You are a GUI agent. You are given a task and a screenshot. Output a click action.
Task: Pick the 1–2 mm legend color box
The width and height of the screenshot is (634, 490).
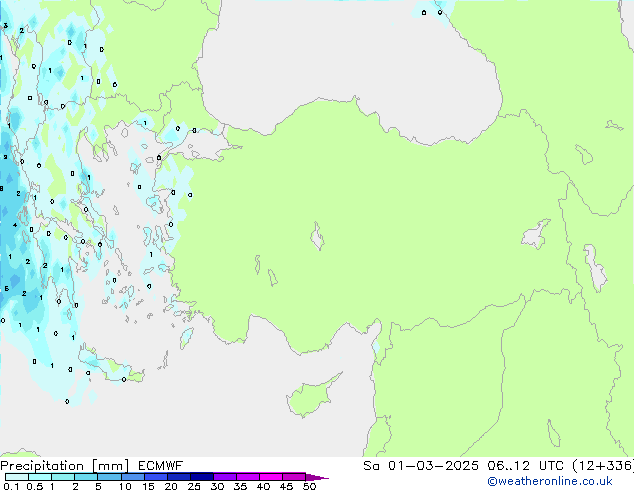63,477
